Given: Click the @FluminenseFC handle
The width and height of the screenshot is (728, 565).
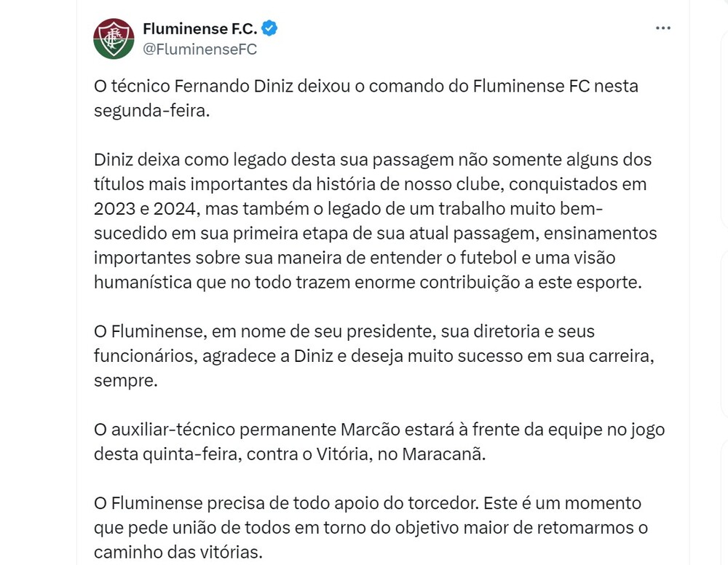Looking at the screenshot, I should 199,50.
